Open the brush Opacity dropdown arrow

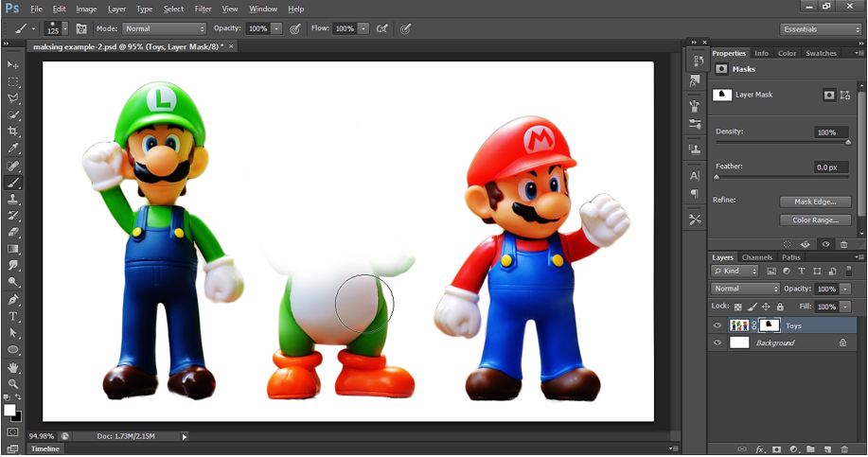tap(276, 28)
